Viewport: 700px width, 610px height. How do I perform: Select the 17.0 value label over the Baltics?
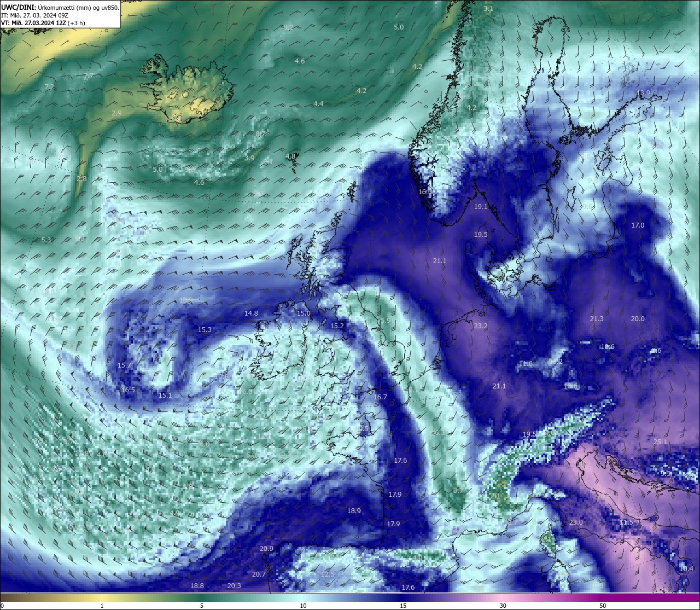pyautogui.click(x=638, y=225)
